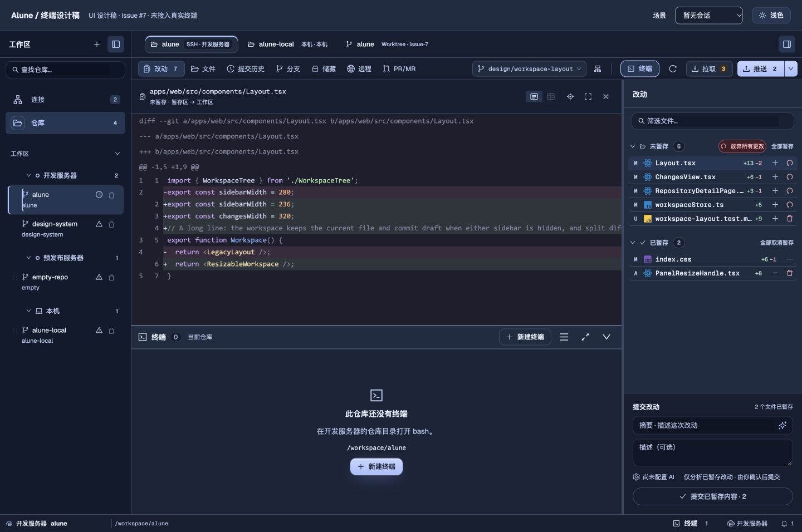The image size is (802, 532).
Task: Click the 拉取 pull button
Action: (709, 68)
